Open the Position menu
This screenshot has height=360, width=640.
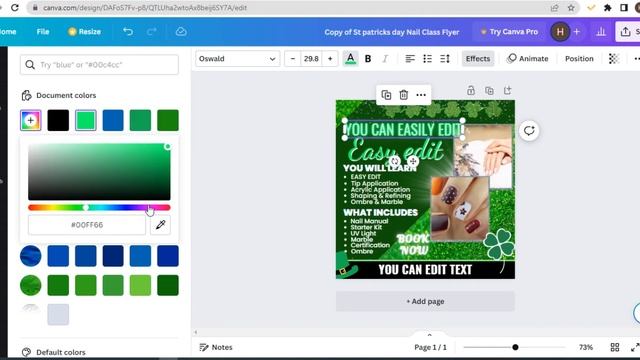(579, 59)
